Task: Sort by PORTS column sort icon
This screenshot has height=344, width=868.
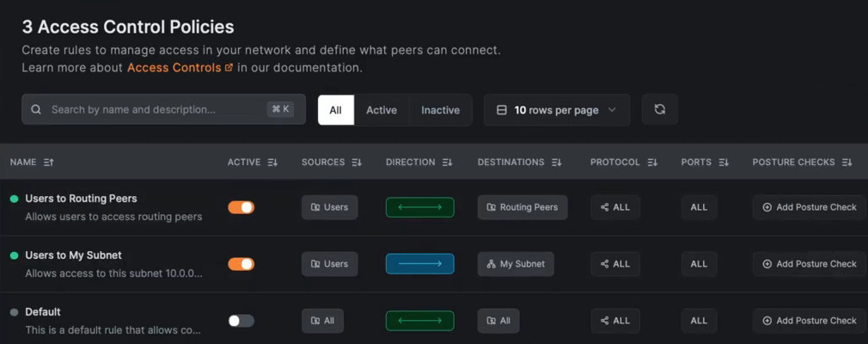Action: [724, 163]
